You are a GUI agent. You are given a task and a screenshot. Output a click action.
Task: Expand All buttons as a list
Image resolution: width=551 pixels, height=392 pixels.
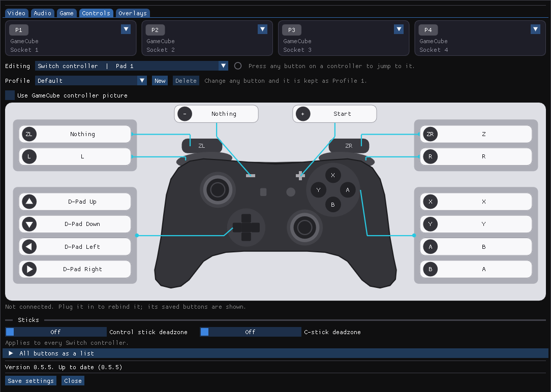pos(276,353)
